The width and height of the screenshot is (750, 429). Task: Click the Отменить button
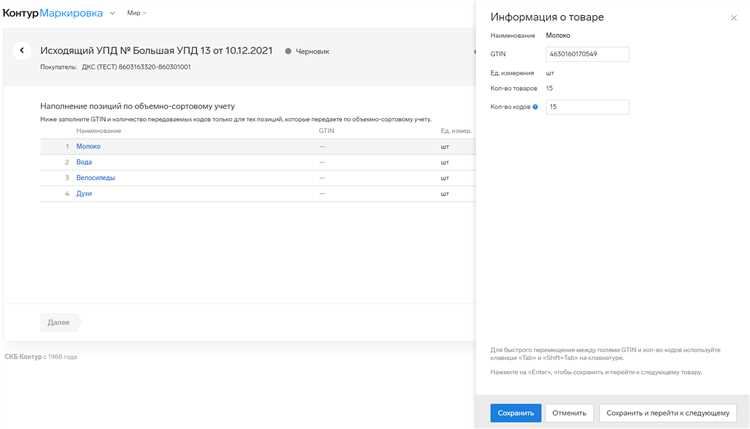tap(569, 412)
